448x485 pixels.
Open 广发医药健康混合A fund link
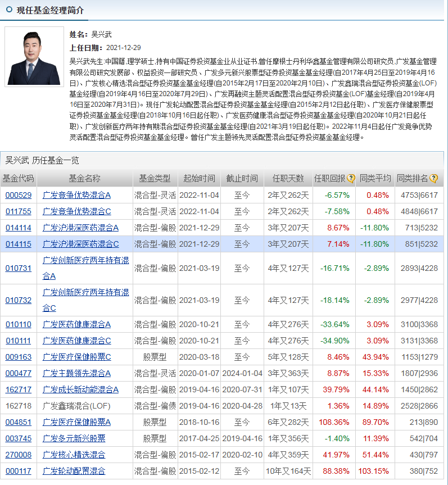pyautogui.click(x=77, y=324)
